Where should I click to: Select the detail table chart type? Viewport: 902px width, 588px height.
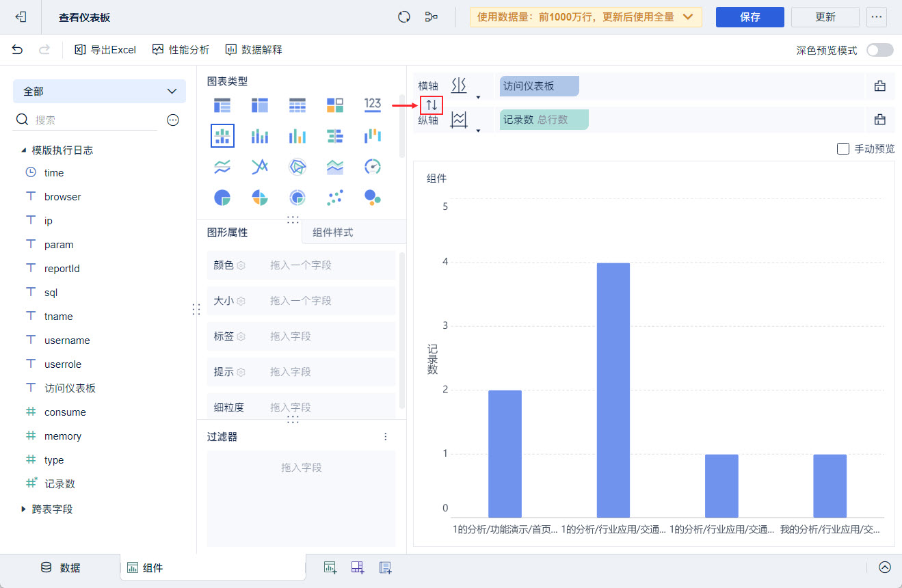pyautogui.click(x=297, y=105)
